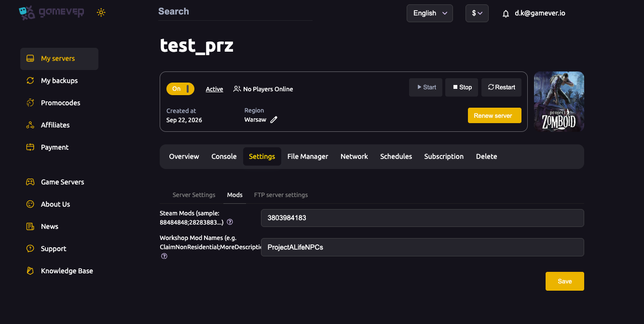This screenshot has height=324, width=644.
Task: Focus the Search field
Action: point(235,12)
